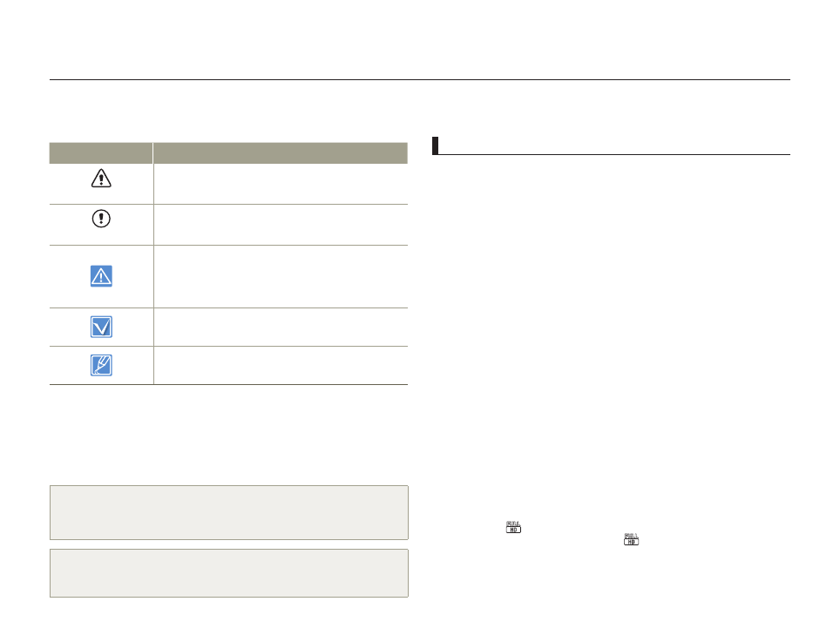
Task: Select the blue pencil note icon
Action: point(101,366)
